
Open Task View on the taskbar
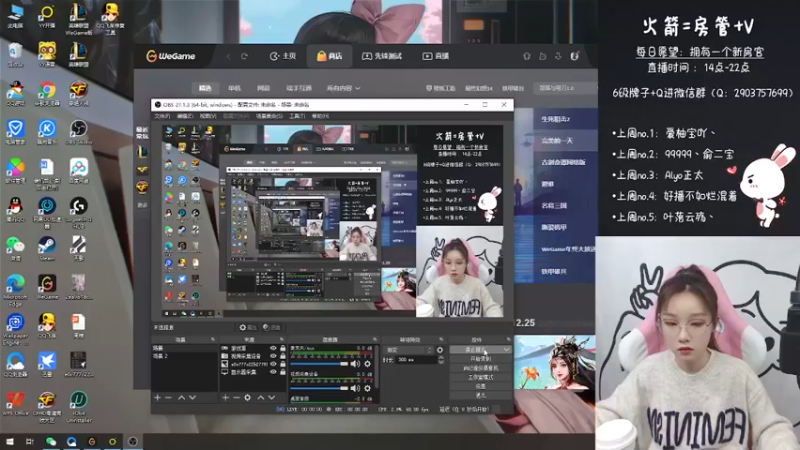(x=30, y=441)
